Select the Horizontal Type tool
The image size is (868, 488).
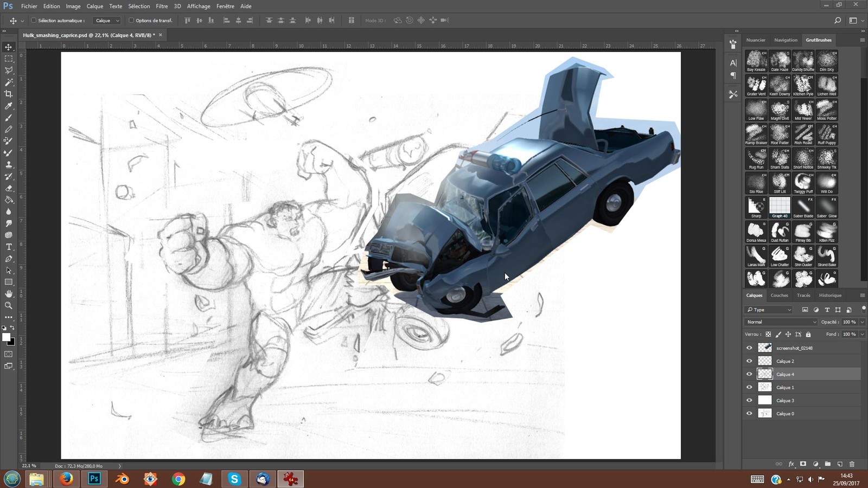pos(9,247)
